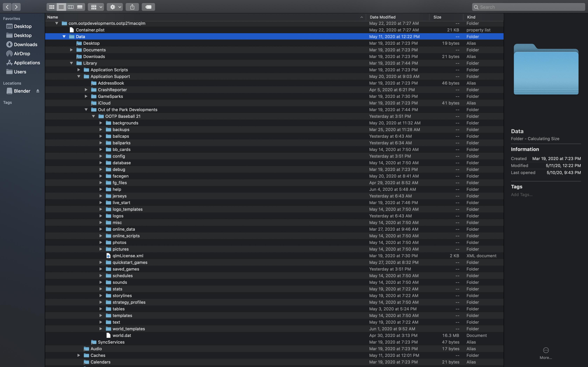This screenshot has width=588, height=367.
Task: Expand the CrashReporter folder
Action: tap(86, 90)
